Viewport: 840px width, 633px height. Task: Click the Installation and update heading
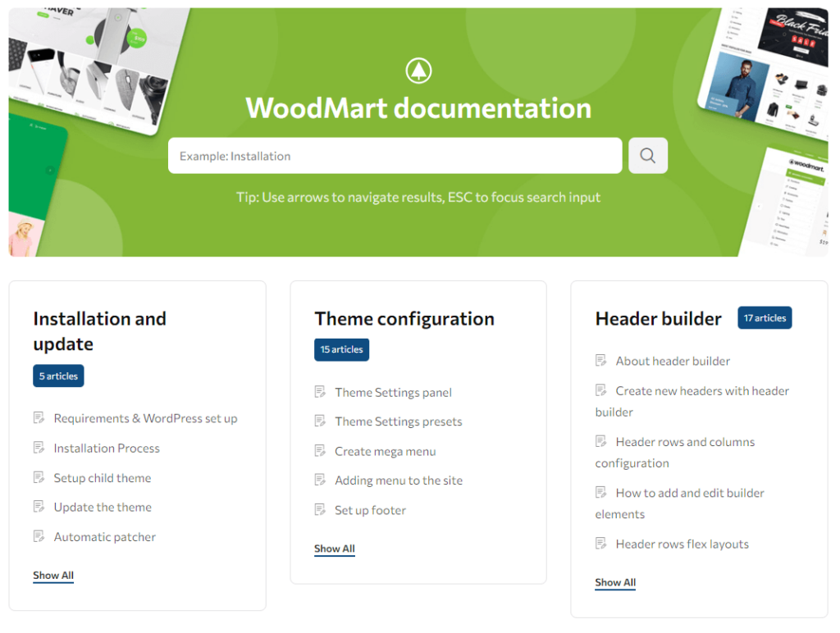point(99,331)
